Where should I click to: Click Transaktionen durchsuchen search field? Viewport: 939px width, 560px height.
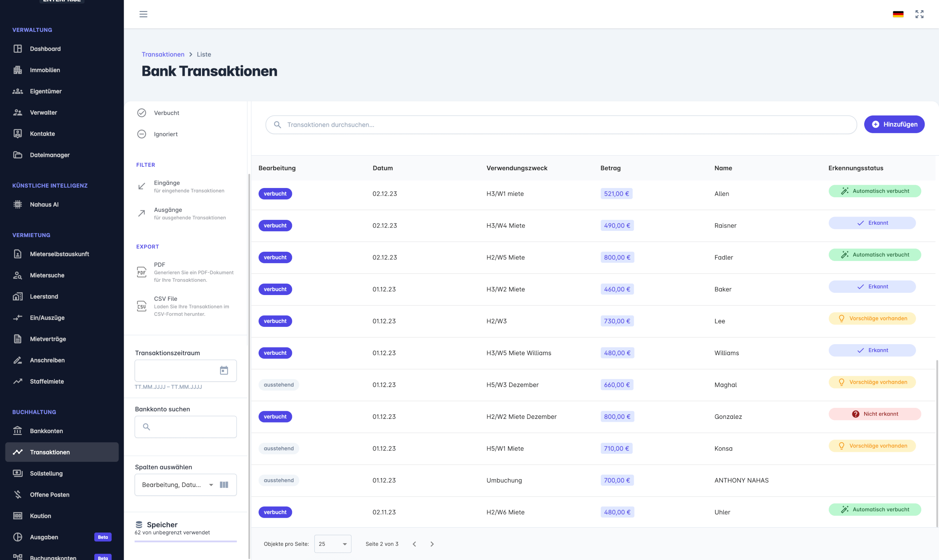pos(561,125)
